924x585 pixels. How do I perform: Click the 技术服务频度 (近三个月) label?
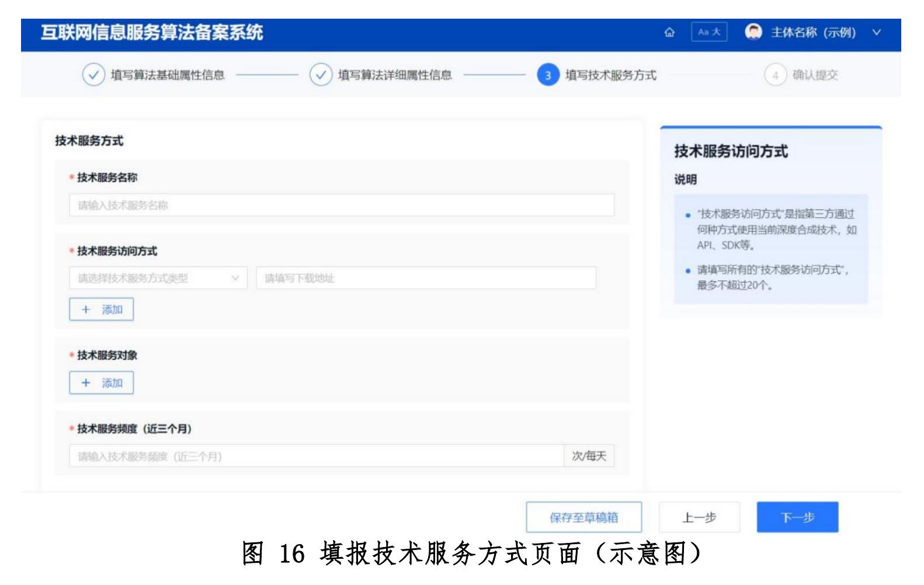pyautogui.click(x=134, y=429)
